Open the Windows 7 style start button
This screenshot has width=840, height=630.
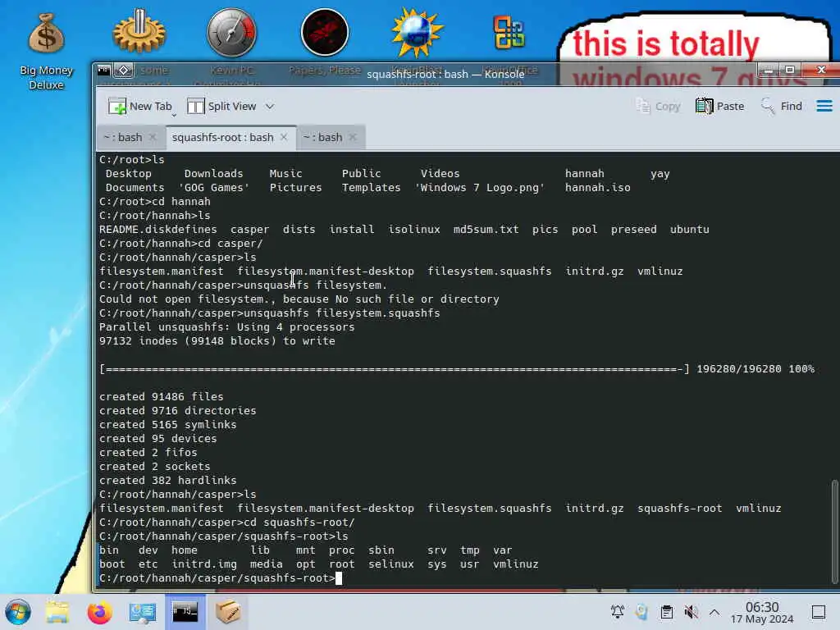point(18,612)
